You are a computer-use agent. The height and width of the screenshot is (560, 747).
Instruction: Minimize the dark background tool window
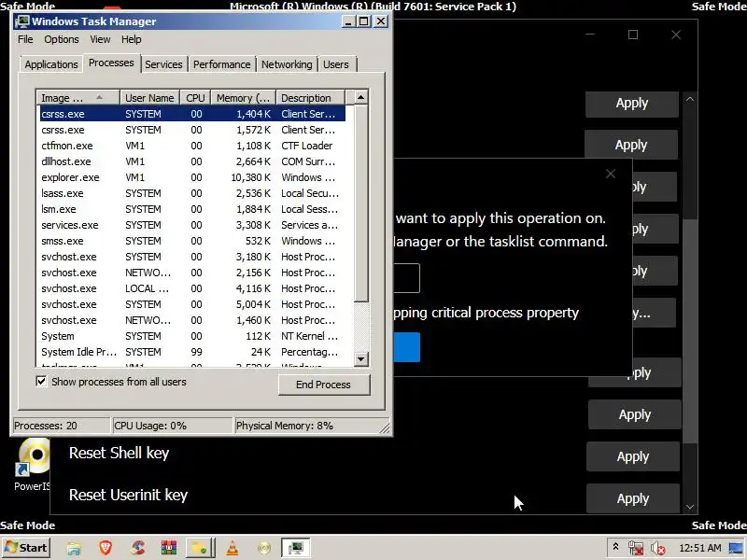pyautogui.click(x=590, y=35)
